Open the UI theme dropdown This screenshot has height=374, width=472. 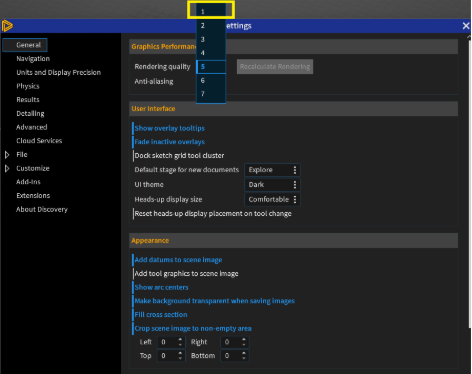272,185
